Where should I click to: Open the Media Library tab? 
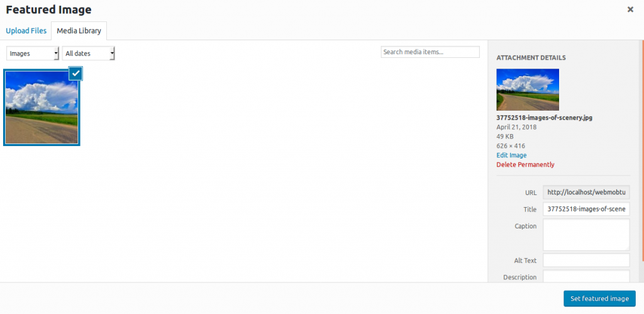pos(79,30)
